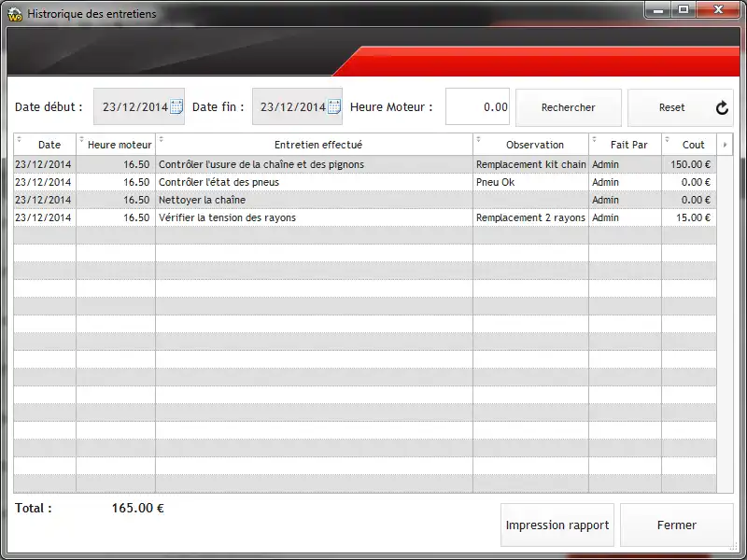The height and width of the screenshot is (560, 747).
Task: Click the Remplacement kit chain observation cell
Action: pos(530,164)
